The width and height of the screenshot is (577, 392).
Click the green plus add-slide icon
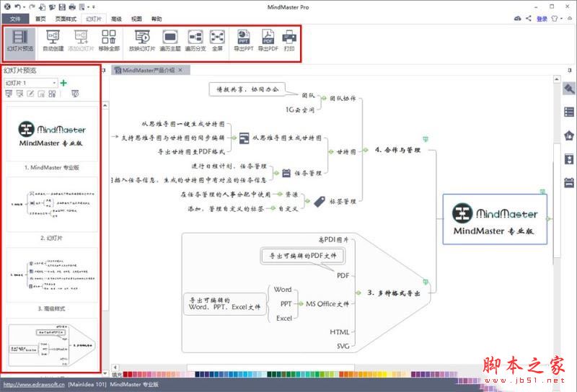click(63, 83)
